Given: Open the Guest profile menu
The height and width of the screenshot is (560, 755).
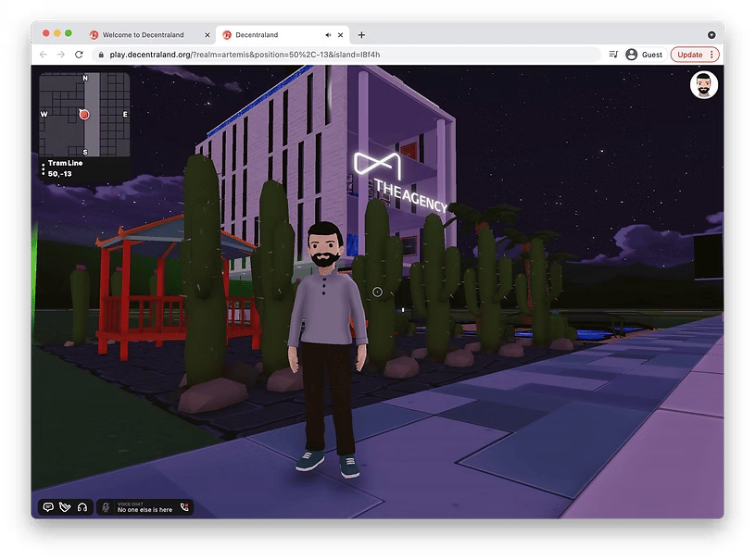Looking at the screenshot, I should coord(644,55).
